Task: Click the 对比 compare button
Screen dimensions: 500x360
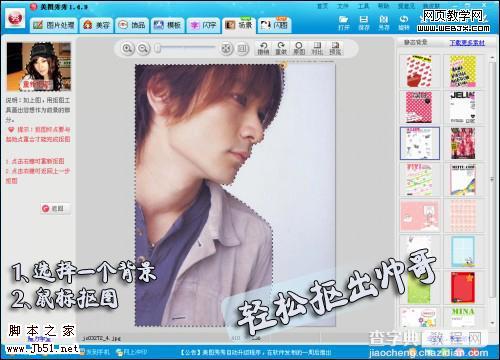Action: (317, 49)
